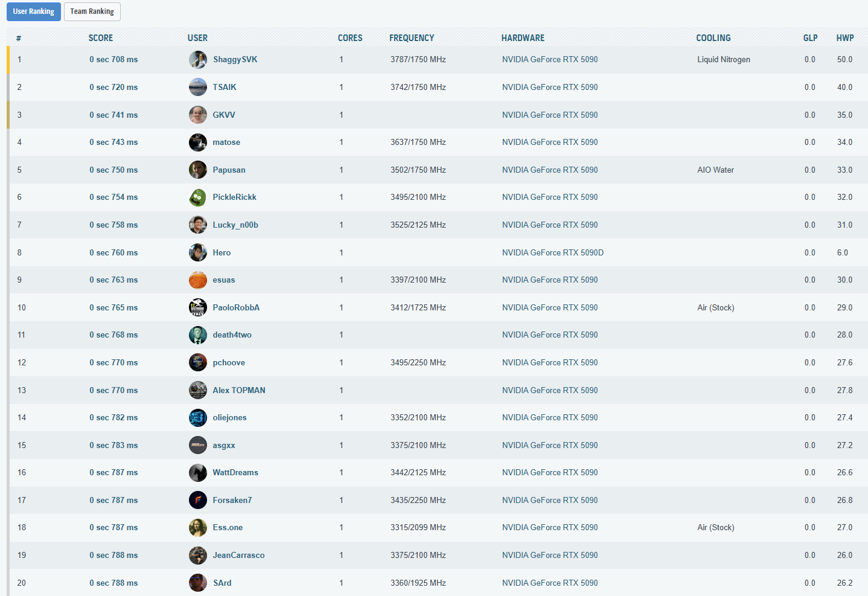Open NVIDIA GeForce RTX 5090D hardware link
868x596 pixels.
[552, 253]
